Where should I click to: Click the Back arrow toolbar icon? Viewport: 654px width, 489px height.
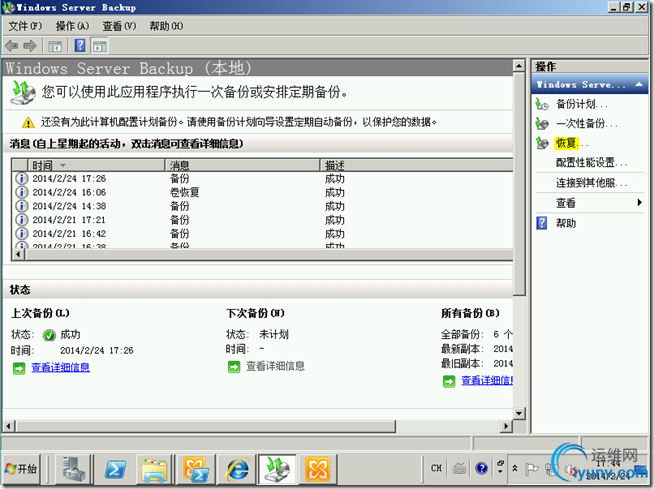(12, 45)
